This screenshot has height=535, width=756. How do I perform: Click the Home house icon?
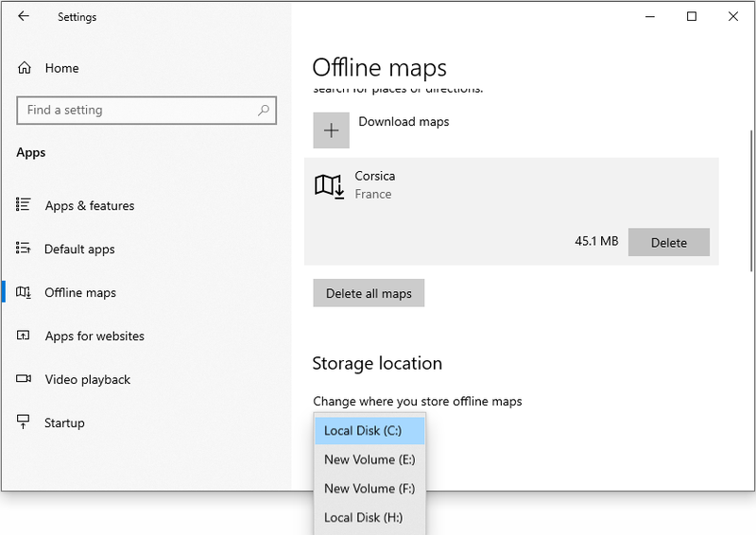(x=25, y=68)
